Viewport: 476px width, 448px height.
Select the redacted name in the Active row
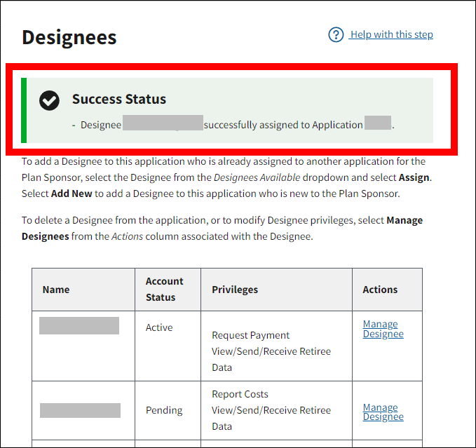coord(79,326)
